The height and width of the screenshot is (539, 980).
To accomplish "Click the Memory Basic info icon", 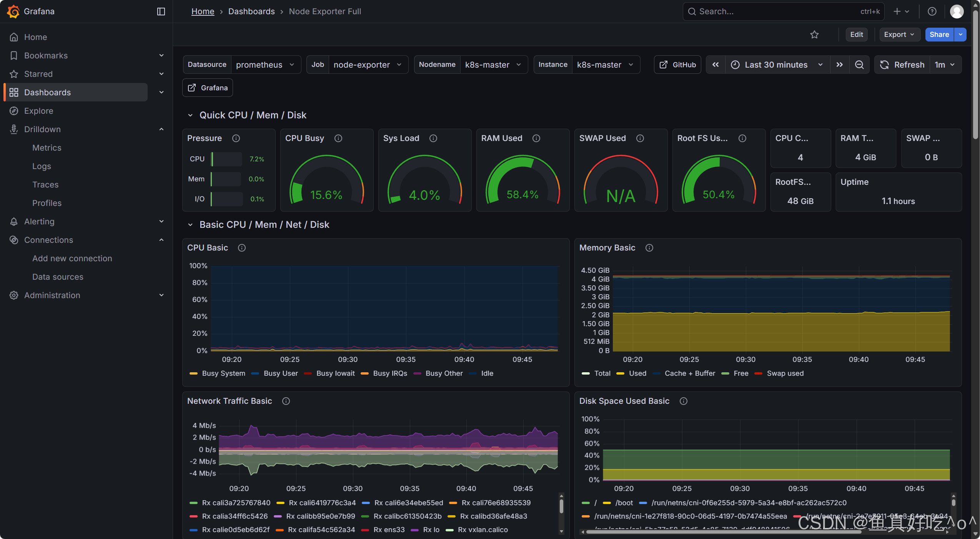I will point(649,248).
